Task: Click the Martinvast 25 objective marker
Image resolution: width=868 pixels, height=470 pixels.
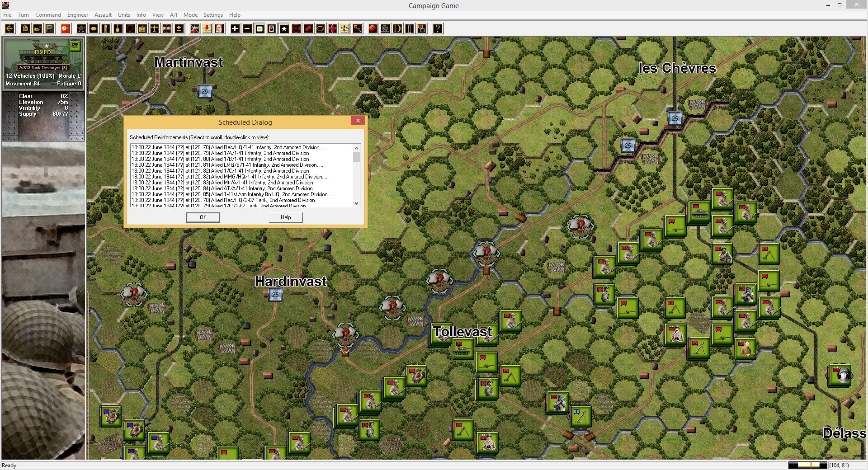Action: pos(205,91)
